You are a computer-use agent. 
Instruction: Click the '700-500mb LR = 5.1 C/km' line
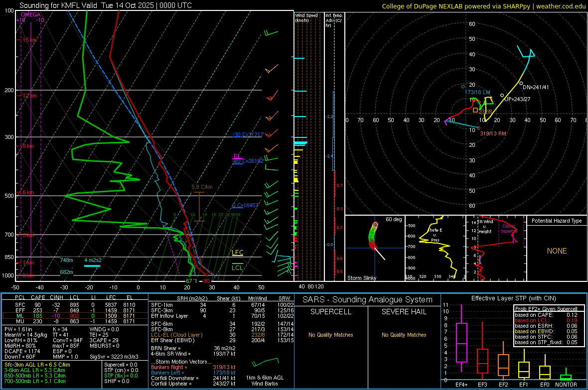coord(35,381)
